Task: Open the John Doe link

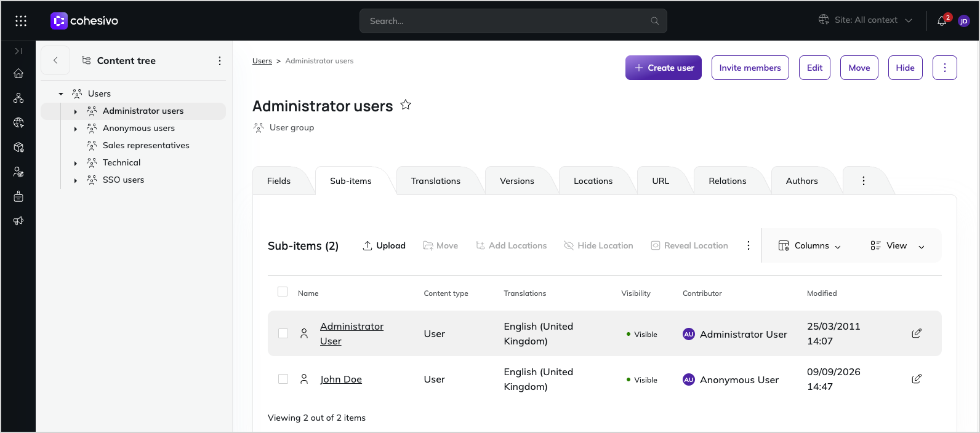Action: pos(341,379)
